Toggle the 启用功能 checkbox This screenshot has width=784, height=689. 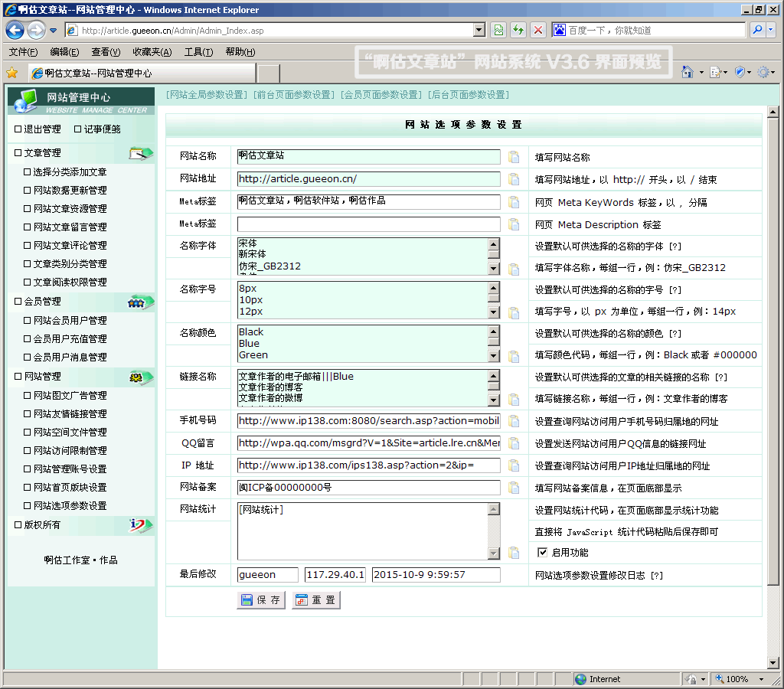point(542,552)
